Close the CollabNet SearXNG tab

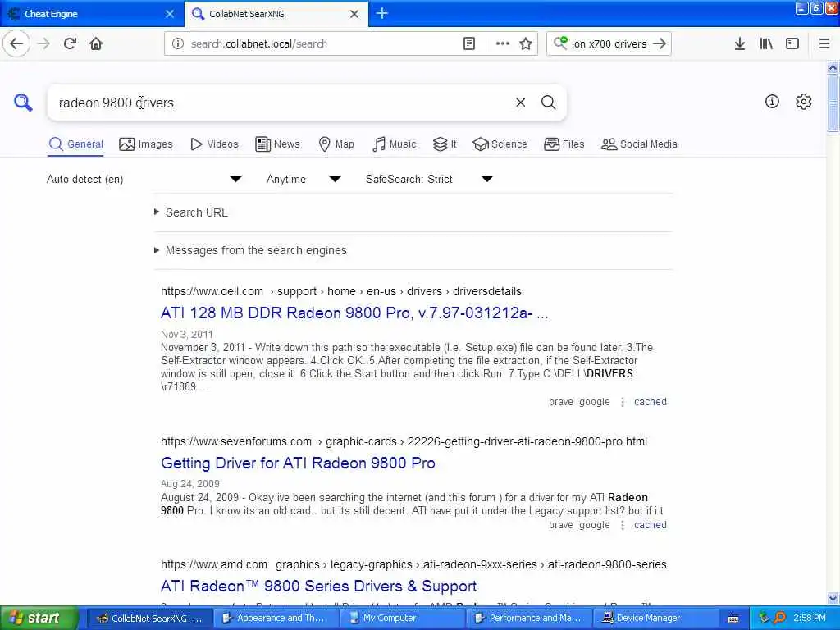click(x=354, y=14)
